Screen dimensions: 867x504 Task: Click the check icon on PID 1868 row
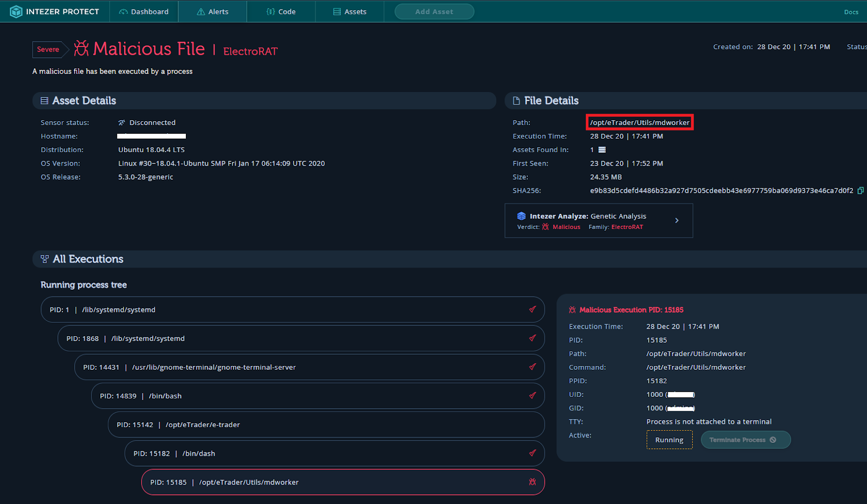(532, 338)
